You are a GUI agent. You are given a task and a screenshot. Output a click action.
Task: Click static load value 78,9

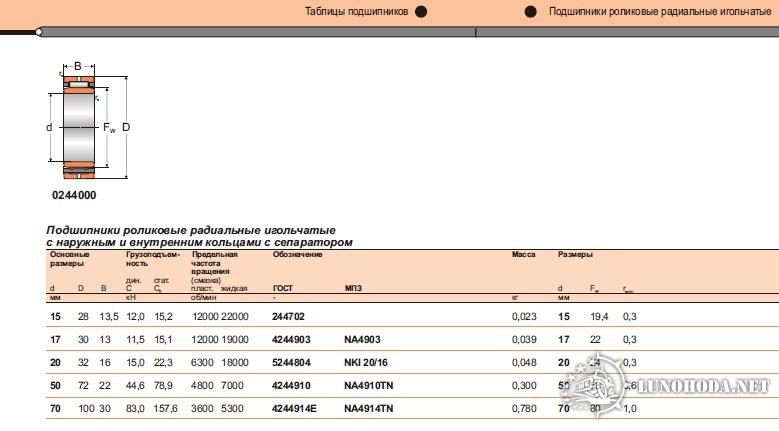[x=163, y=385]
